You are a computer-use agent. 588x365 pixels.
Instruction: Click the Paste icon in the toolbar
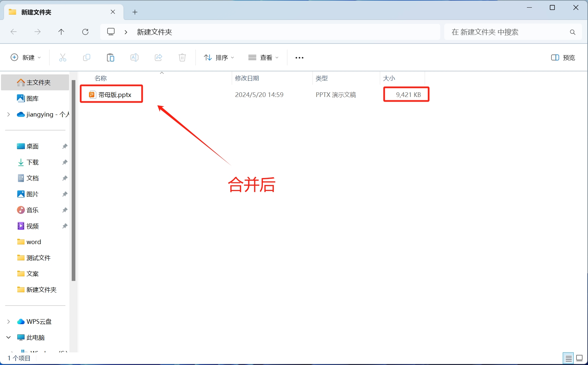coord(111,57)
